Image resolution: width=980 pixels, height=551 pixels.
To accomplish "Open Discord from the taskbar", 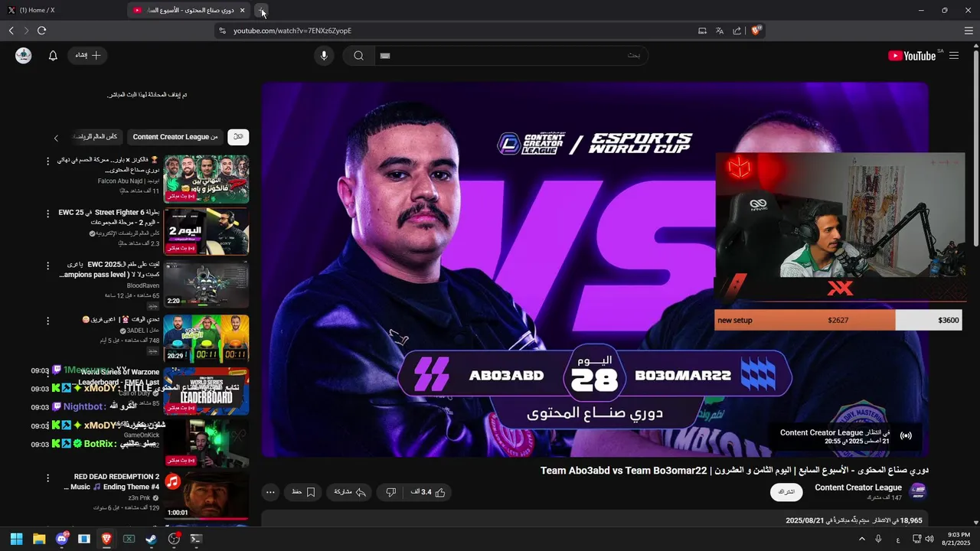I will (x=61, y=539).
